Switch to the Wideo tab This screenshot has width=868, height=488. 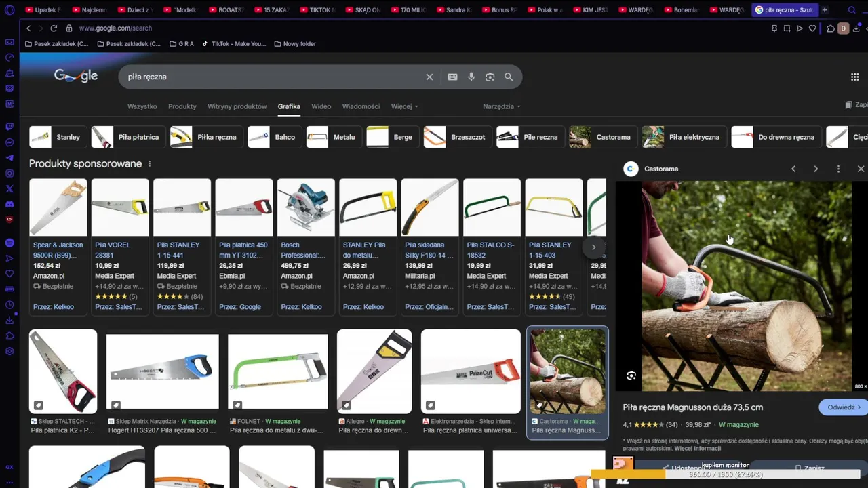[x=321, y=106]
